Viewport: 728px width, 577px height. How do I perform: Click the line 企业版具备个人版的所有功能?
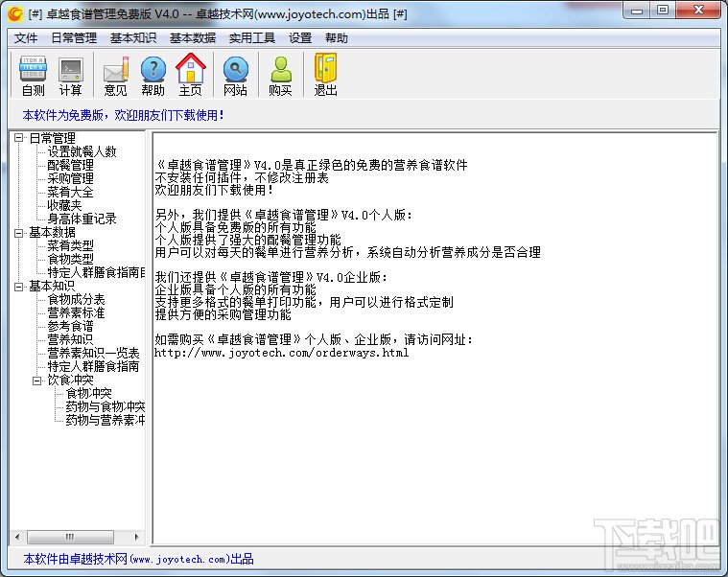pyautogui.click(x=235, y=289)
